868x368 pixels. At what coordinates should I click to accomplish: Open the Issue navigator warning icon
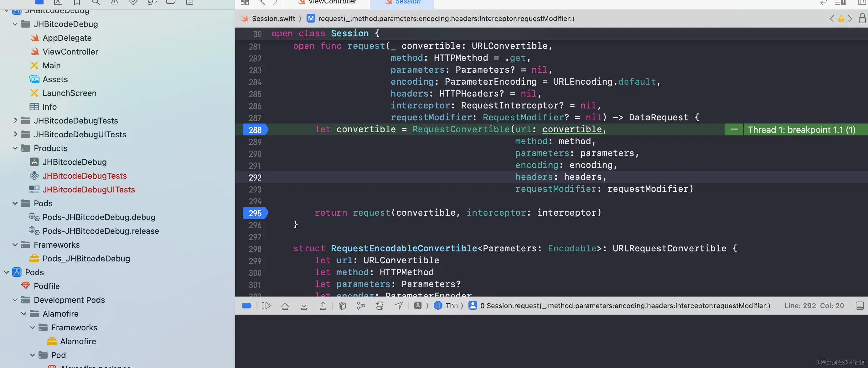point(115,2)
